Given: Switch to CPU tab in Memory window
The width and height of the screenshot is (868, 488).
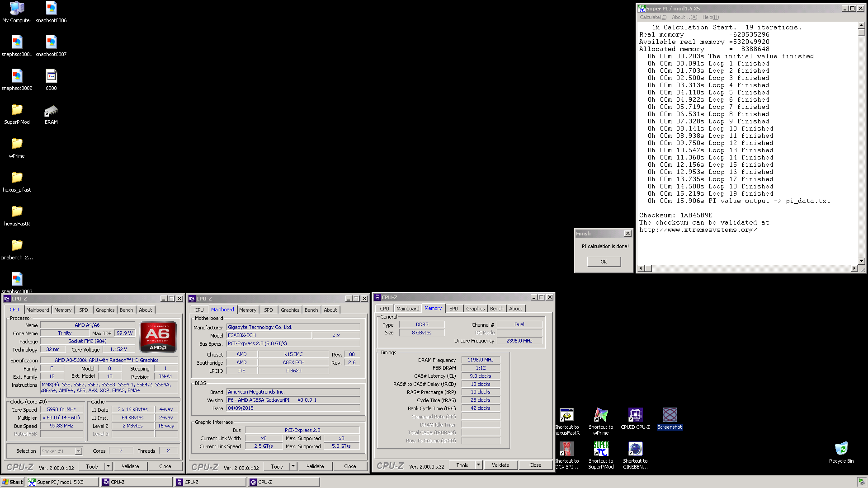Looking at the screenshot, I should click(x=384, y=309).
